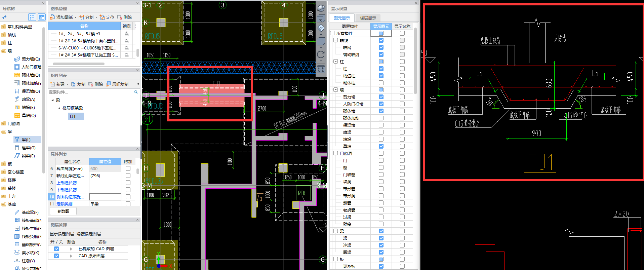Viewport: 644px width, 270px height.
Task: Switch navigation tree to panel view icon
Action: coord(42,17)
